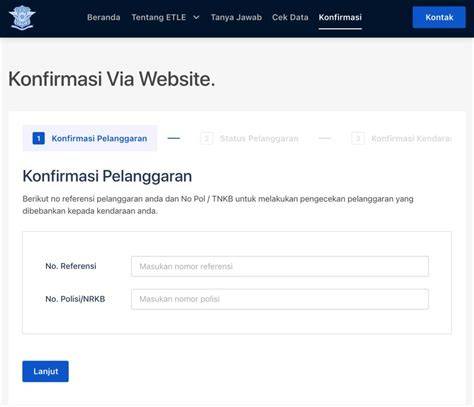Click the Kontak button
Image resolution: width=474 pixels, height=407 pixels.
[439, 17]
